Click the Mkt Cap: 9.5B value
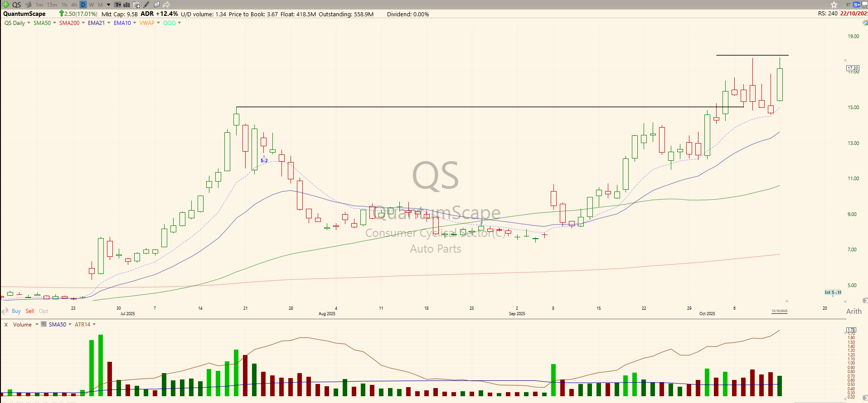The height and width of the screenshot is (403, 868). [120, 14]
